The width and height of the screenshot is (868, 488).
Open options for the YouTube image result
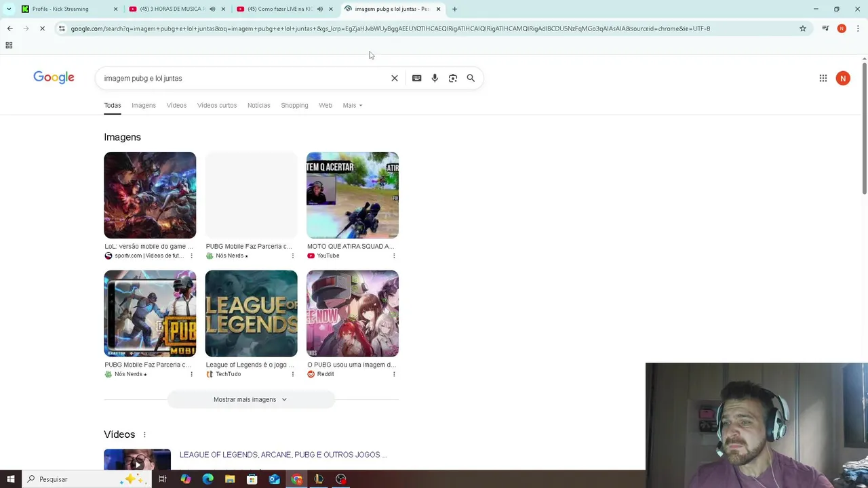coord(394,256)
